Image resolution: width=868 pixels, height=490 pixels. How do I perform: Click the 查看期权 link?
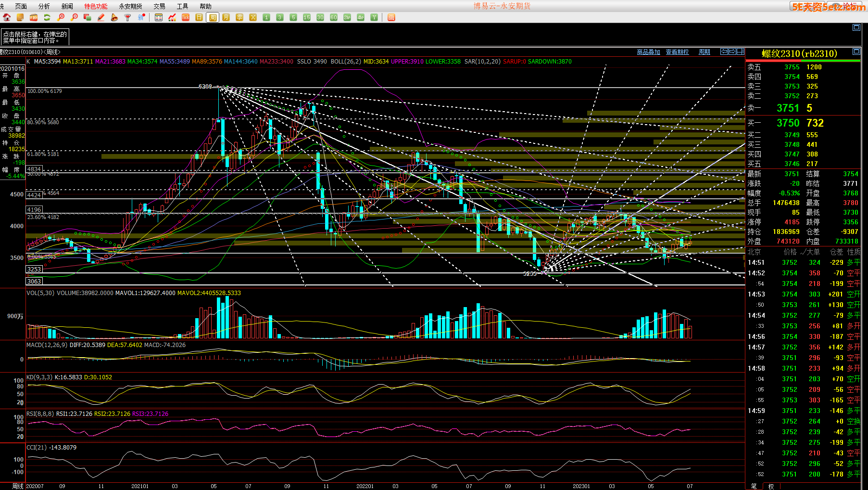[x=677, y=52]
